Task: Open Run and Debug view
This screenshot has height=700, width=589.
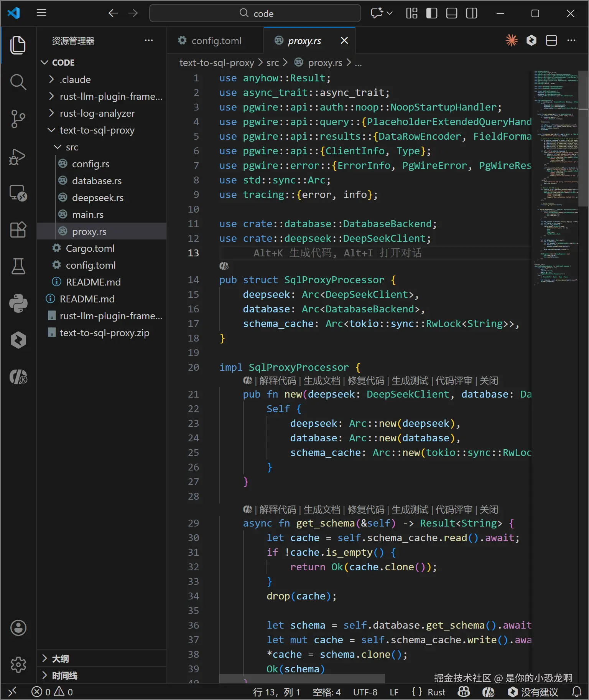Action: click(x=18, y=157)
